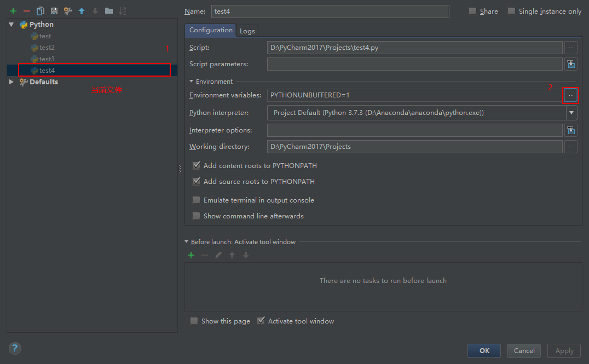Expand the Defaults tree node
This screenshot has width=589, height=364.
pyautogui.click(x=11, y=82)
